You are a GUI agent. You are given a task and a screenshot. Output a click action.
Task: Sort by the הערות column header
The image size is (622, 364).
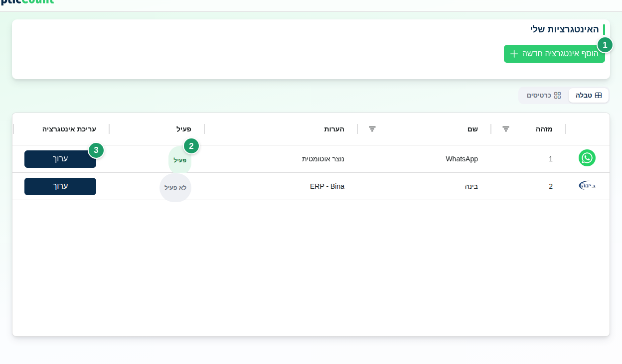pos(334,129)
